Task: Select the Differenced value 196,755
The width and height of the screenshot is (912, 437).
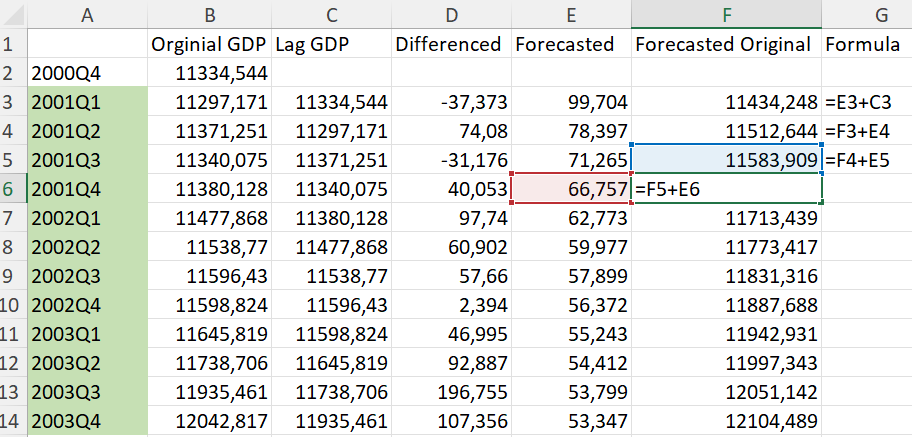Action: [449, 391]
